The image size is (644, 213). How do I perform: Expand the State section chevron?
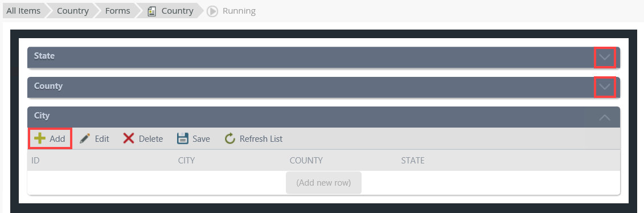(x=605, y=58)
